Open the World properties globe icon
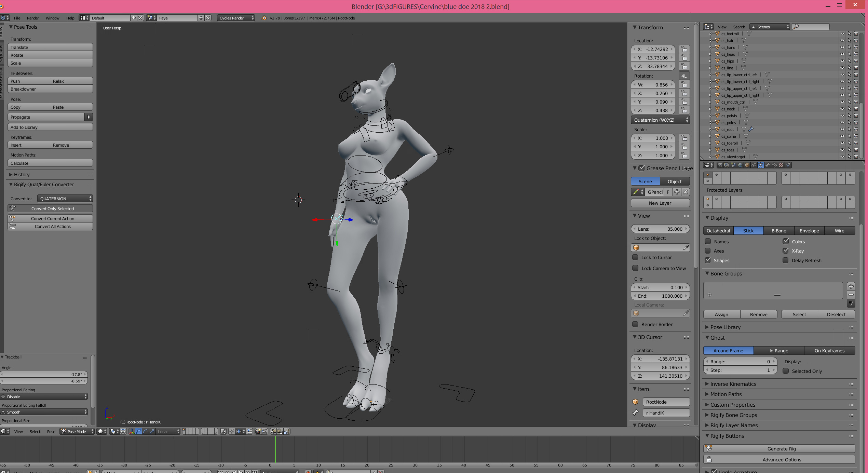The image size is (868, 473). [740, 165]
